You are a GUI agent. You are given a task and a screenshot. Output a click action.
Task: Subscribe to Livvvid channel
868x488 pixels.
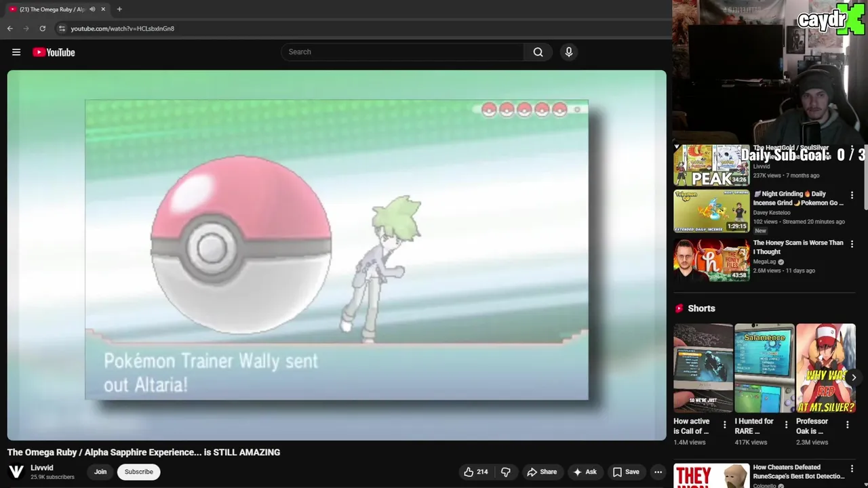pyautogui.click(x=138, y=472)
